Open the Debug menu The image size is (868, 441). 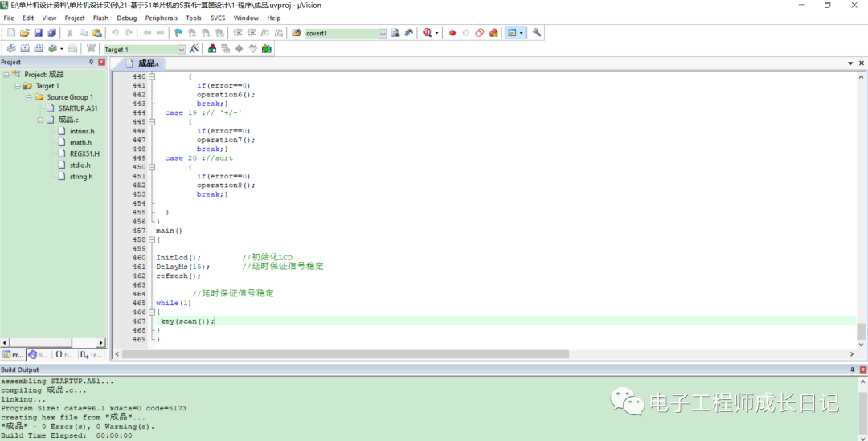127,18
